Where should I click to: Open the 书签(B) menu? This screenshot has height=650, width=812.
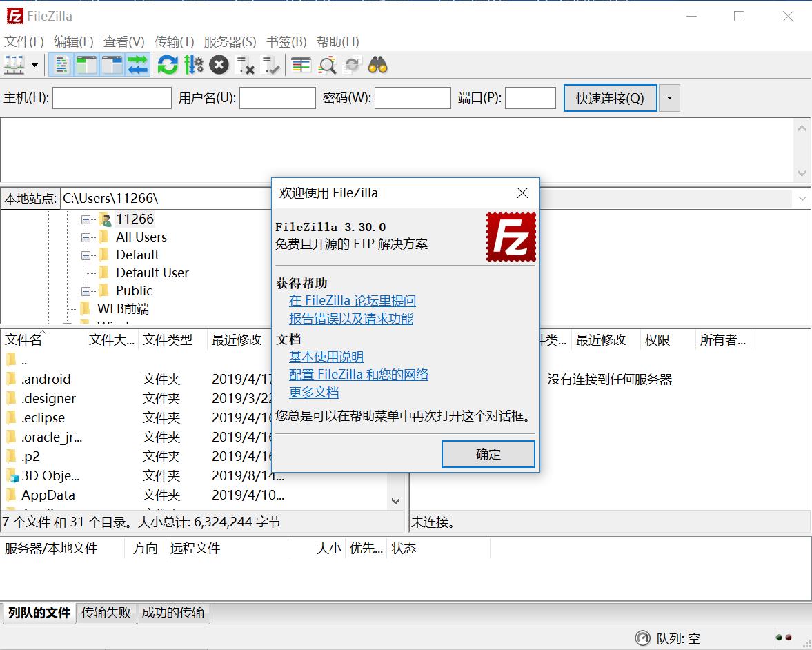tap(286, 41)
